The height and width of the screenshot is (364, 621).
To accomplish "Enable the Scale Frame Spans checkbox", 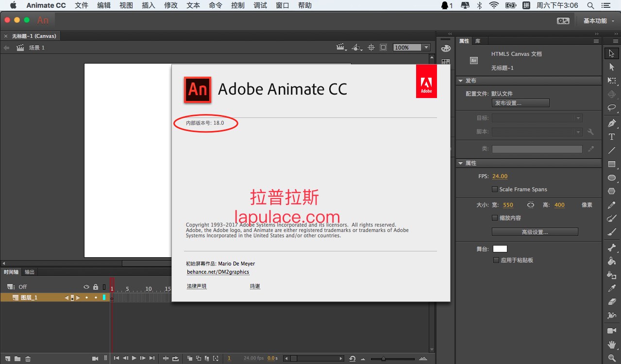I will tap(495, 189).
